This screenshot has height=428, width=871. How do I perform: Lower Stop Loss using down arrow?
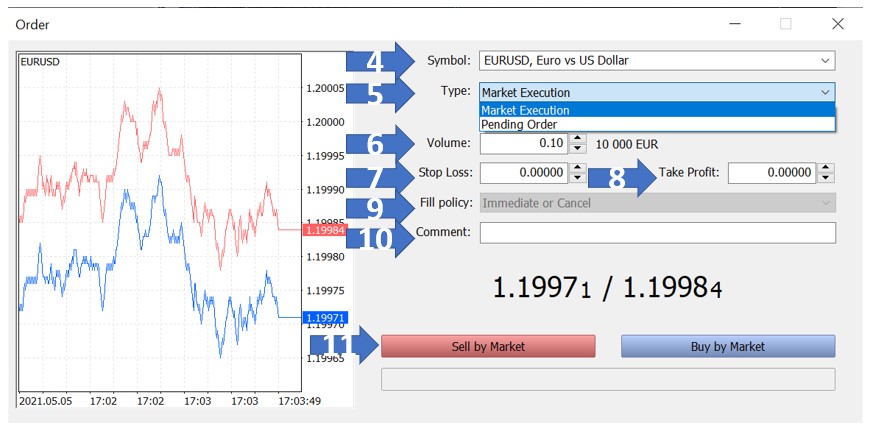click(577, 178)
